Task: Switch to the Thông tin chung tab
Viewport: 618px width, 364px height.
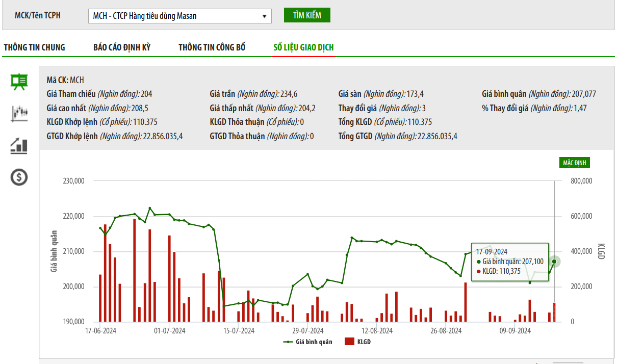Action: pyautogui.click(x=34, y=47)
